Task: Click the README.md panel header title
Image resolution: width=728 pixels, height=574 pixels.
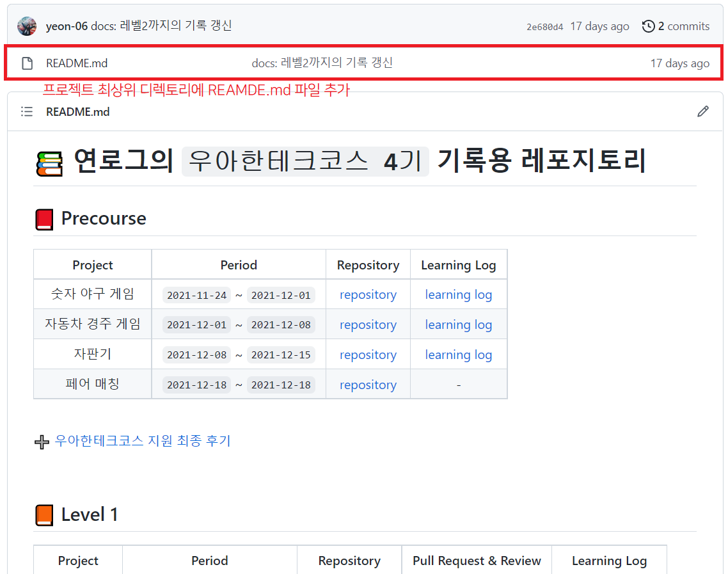Action: [77, 112]
